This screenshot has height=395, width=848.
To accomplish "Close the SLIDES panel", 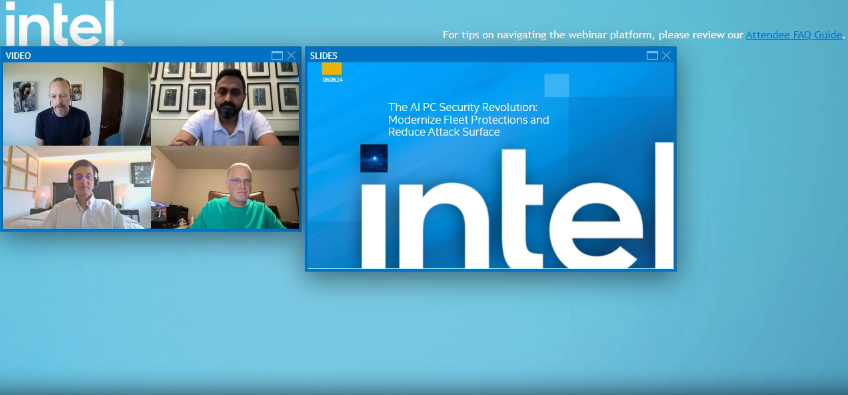I will pyautogui.click(x=666, y=56).
